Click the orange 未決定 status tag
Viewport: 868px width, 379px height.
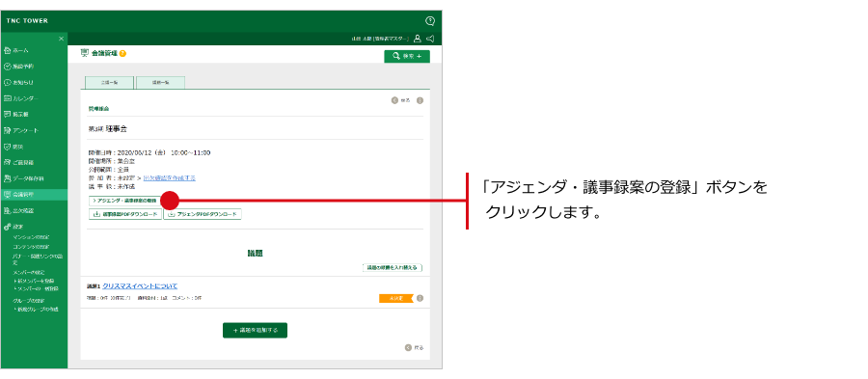396,298
